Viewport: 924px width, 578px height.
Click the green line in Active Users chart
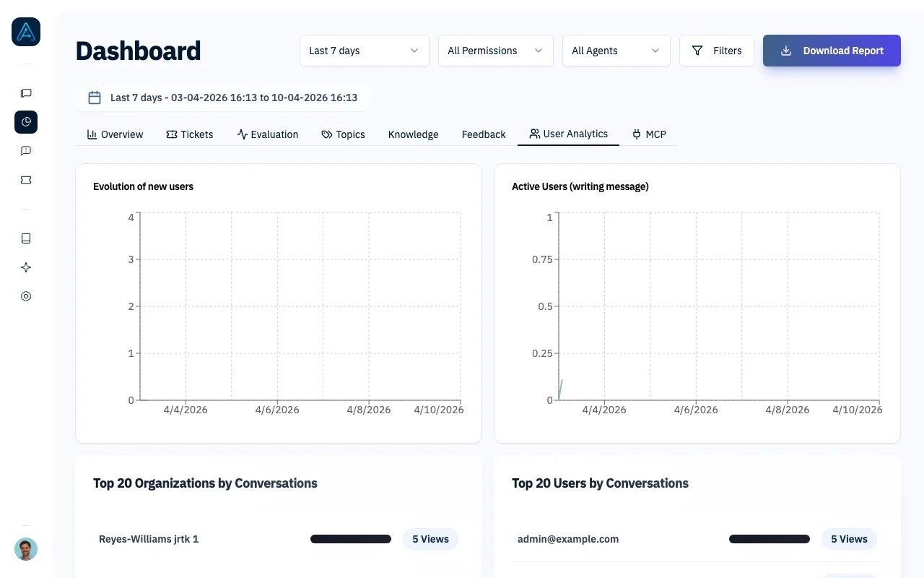[560, 390]
